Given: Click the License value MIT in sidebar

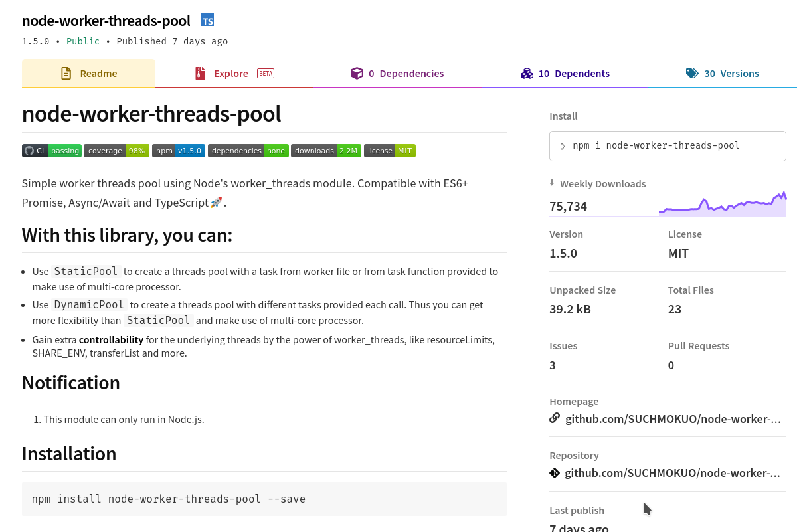Looking at the screenshot, I should [678, 253].
